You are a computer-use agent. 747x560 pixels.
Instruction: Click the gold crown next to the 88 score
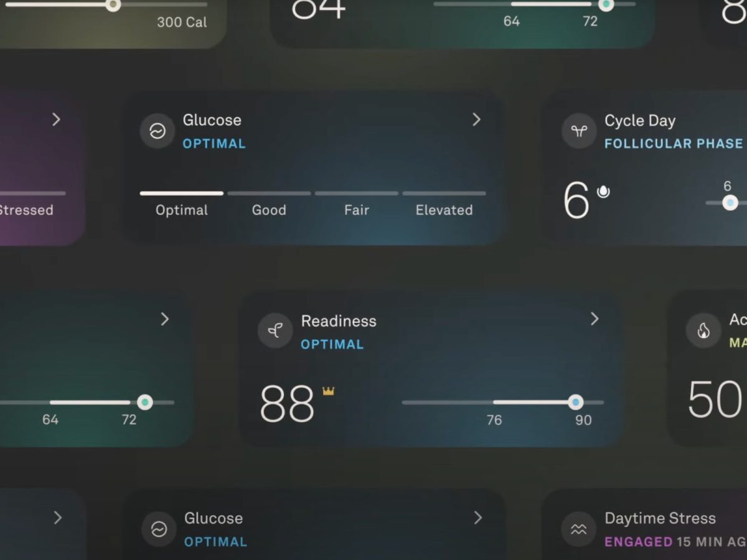(x=328, y=391)
